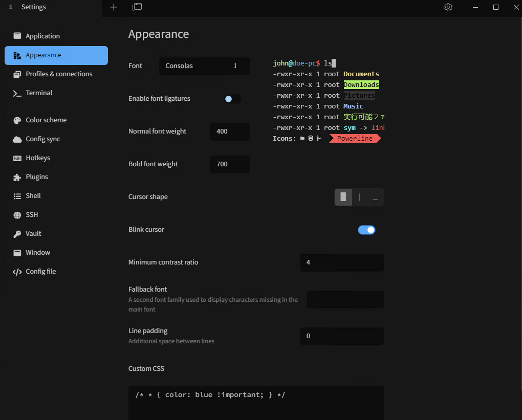Open the Config sync section
Viewport: 522px width, 420px height.
click(56, 139)
